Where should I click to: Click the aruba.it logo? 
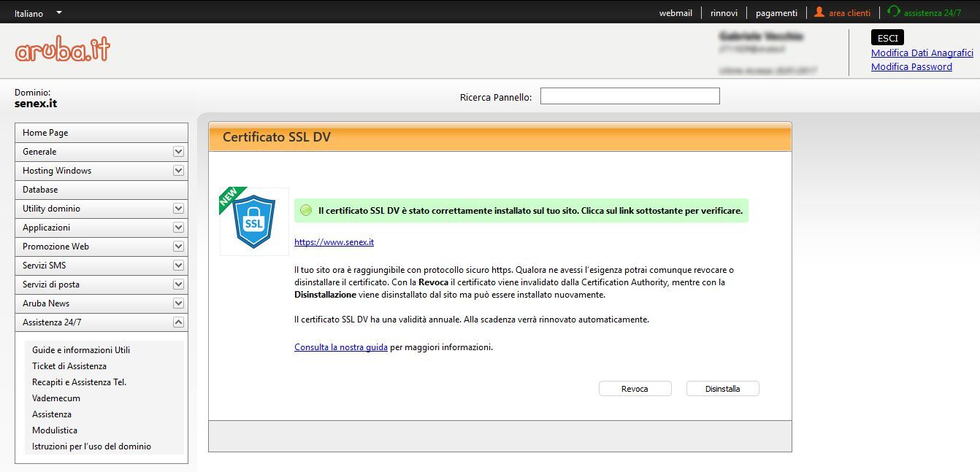point(63,50)
